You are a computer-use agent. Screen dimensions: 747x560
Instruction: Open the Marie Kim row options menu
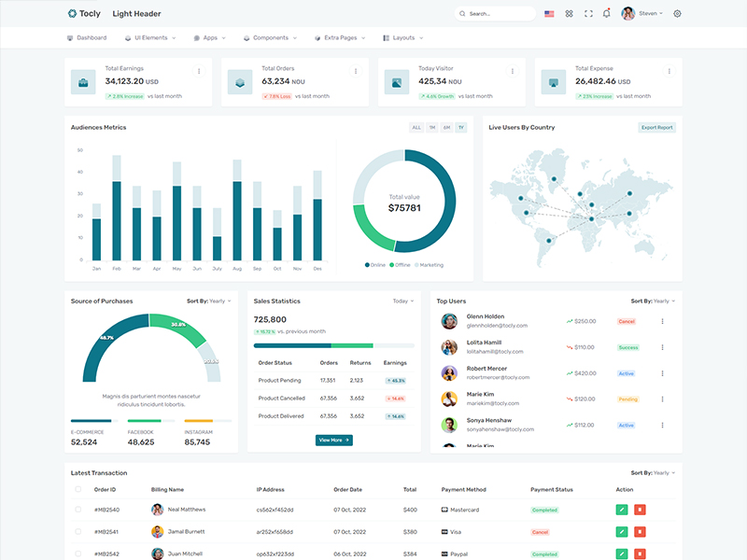point(662,399)
